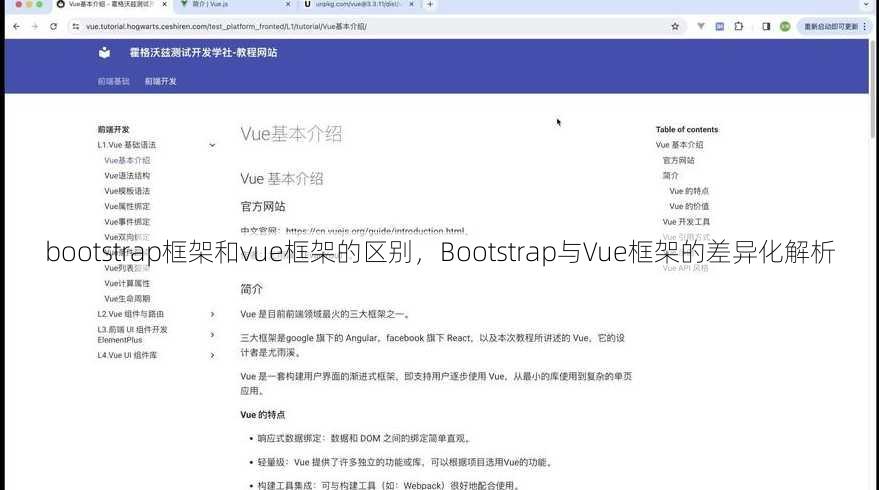Toggle the browser side panel icon
This screenshot has height=490, width=879.
pyautogui.click(x=766, y=26)
